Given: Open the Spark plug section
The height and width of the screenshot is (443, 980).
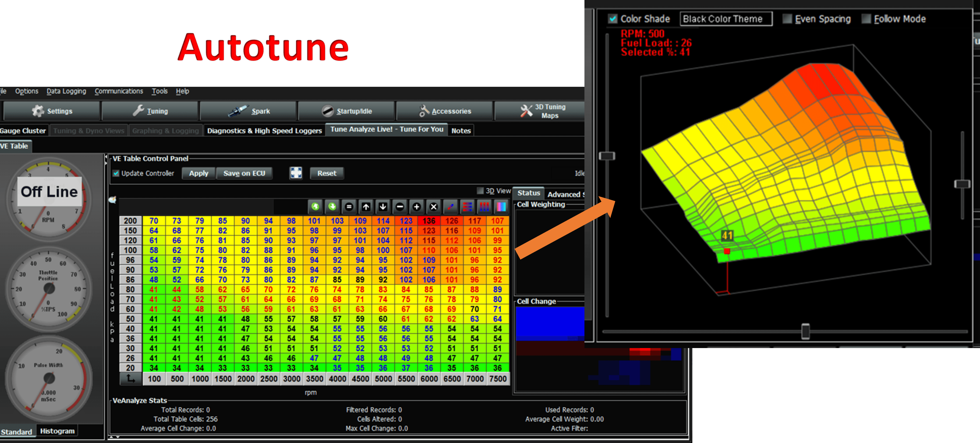Looking at the screenshot, I should (x=248, y=111).
